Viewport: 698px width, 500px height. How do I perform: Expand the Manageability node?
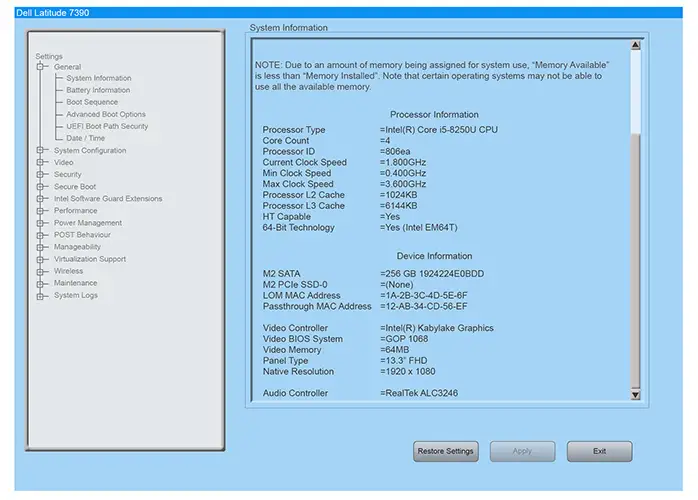(40, 247)
